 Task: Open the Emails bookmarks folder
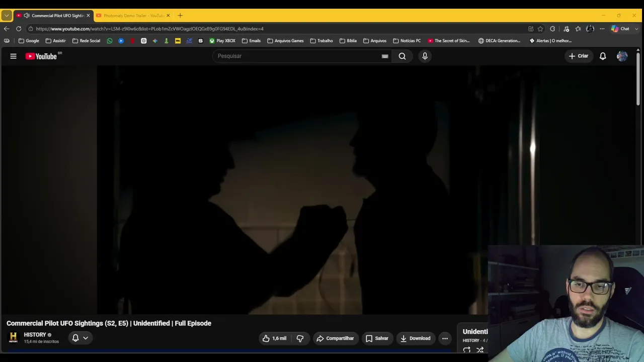(x=251, y=41)
